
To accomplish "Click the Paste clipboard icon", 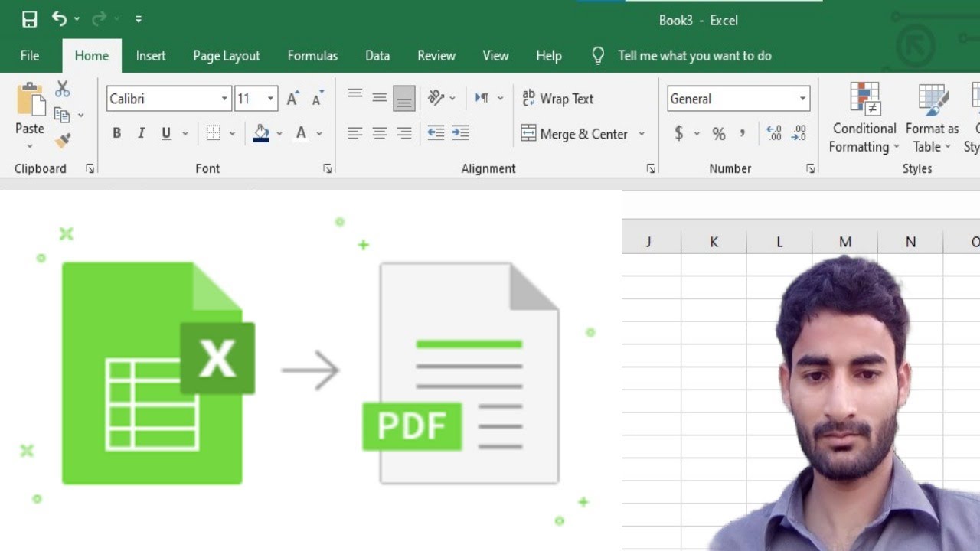I will click(30, 100).
